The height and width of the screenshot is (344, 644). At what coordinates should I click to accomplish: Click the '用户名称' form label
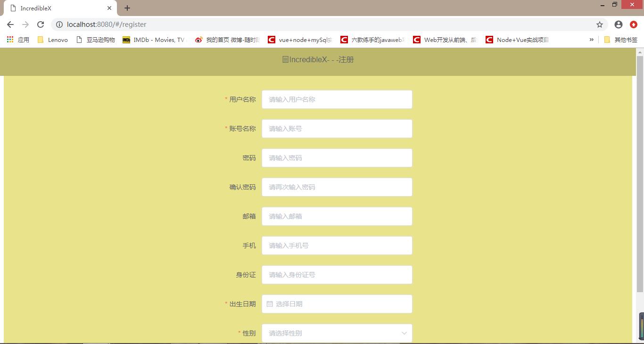pos(243,99)
